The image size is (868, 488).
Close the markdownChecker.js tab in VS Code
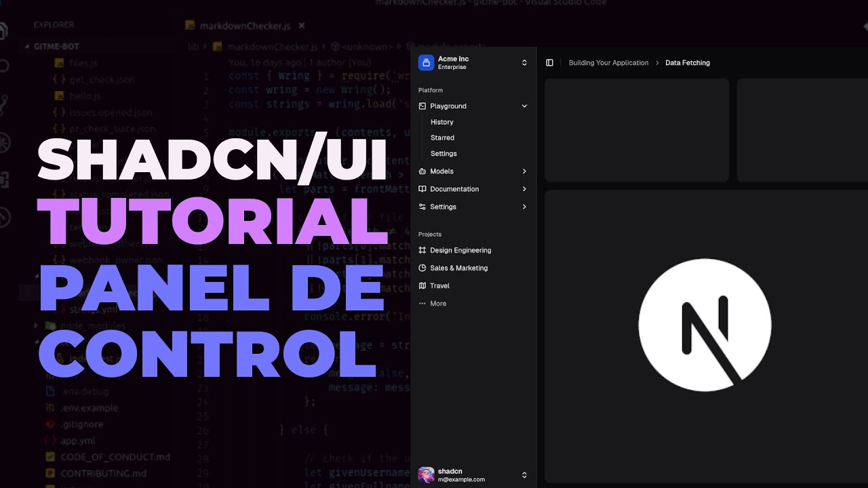[x=302, y=26]
